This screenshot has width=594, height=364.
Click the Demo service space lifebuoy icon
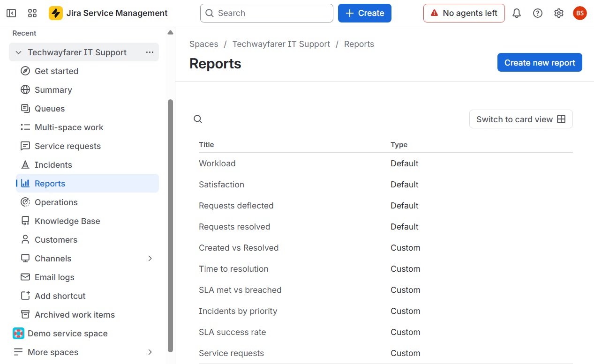click(18, 334)
